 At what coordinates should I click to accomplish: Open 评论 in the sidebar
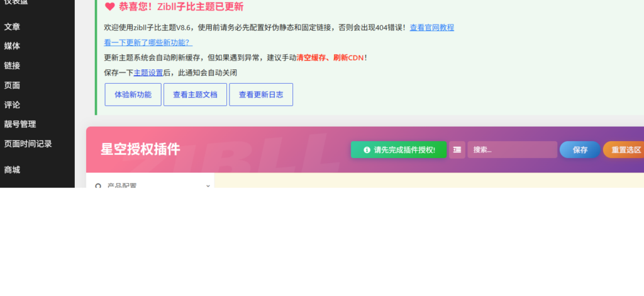pos(13,105)
